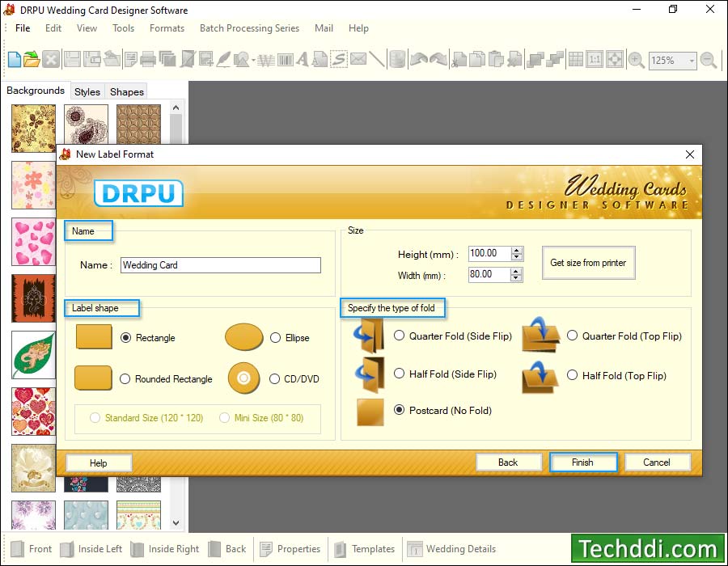
Task: Select the Text 'A' tool icon
Action: point(303,60)
